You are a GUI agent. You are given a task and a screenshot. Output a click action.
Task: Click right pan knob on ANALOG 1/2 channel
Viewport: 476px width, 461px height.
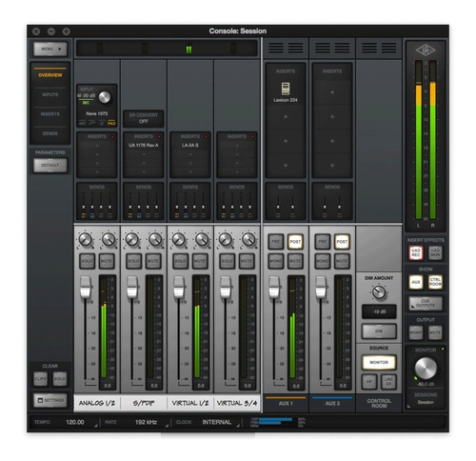click(109, 240)
